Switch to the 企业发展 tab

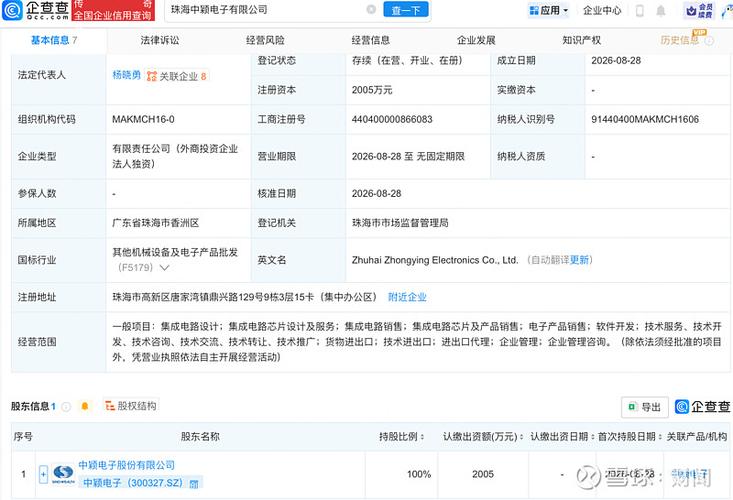click(476, 40)
